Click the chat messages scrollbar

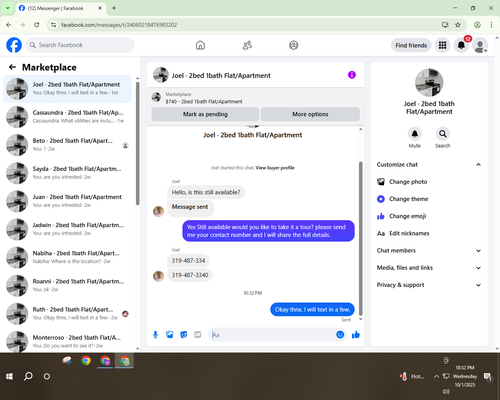click(x=360, y=238)
